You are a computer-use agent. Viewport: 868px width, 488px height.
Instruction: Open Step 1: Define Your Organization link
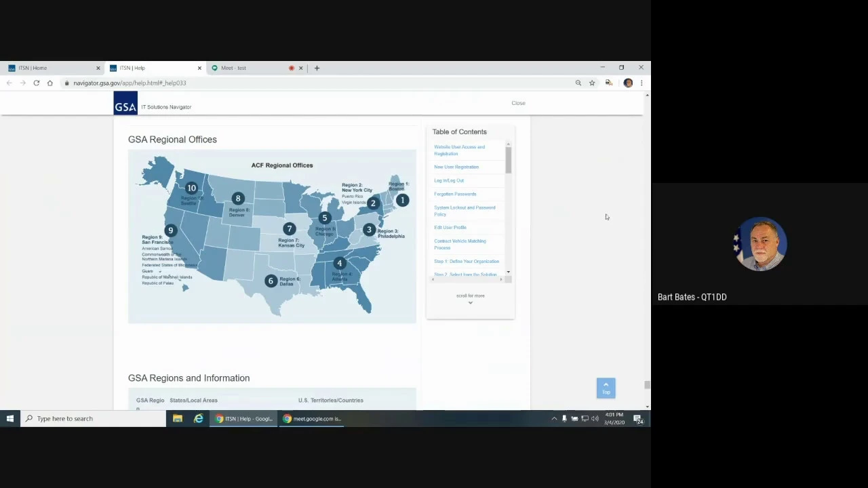[x=467, y=261]
